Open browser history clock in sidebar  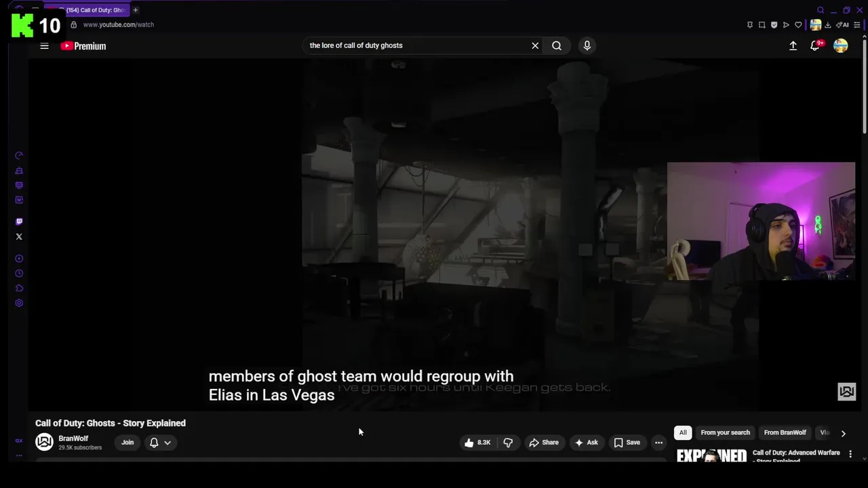pos(19,273)
